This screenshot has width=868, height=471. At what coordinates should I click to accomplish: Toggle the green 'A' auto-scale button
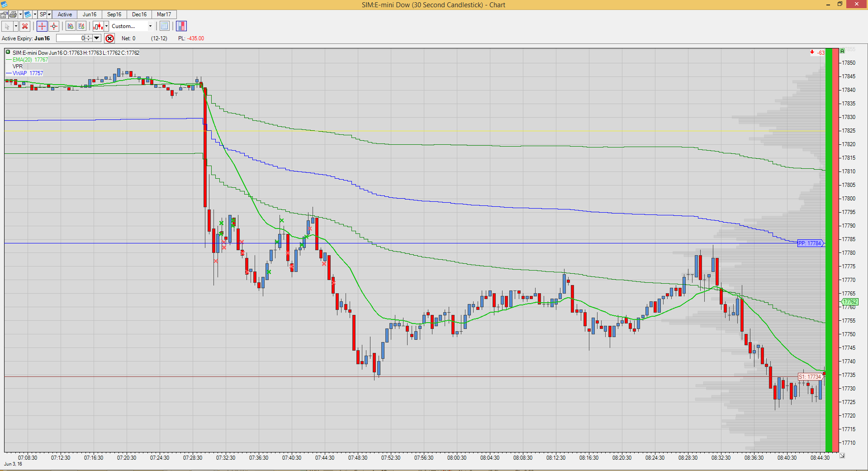842,51
